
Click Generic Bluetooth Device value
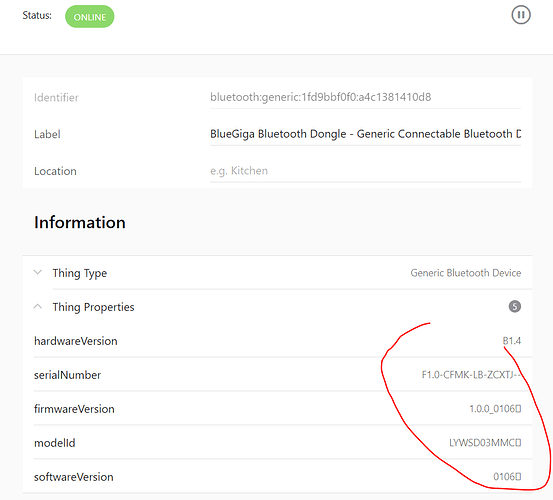tap(466, 273)
